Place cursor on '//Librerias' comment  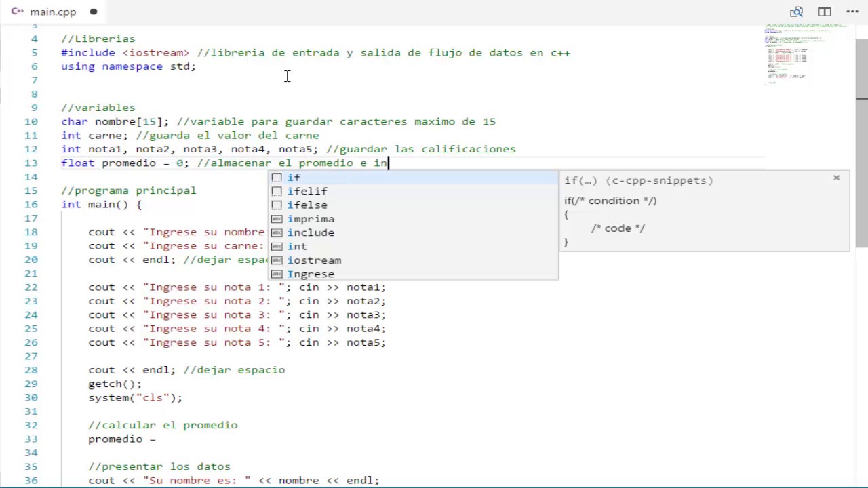pyautogui.click(x=98, y=39)
